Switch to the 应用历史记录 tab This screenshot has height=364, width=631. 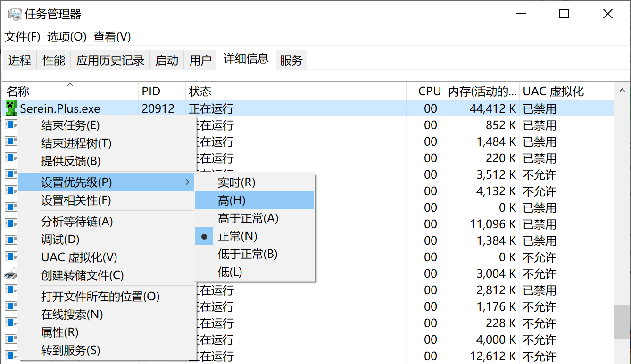(110, 60)
